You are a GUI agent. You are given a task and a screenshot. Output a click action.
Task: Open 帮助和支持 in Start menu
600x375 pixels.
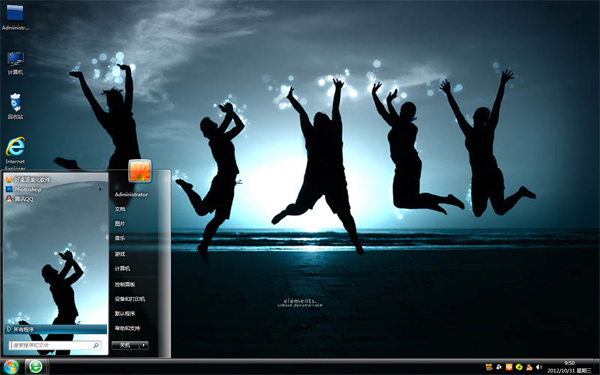pos(127,328)
